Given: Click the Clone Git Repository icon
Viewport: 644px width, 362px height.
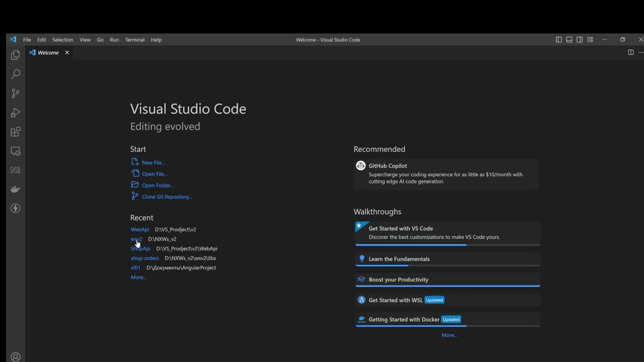Looking at the screenshot, I should point(135,196).
